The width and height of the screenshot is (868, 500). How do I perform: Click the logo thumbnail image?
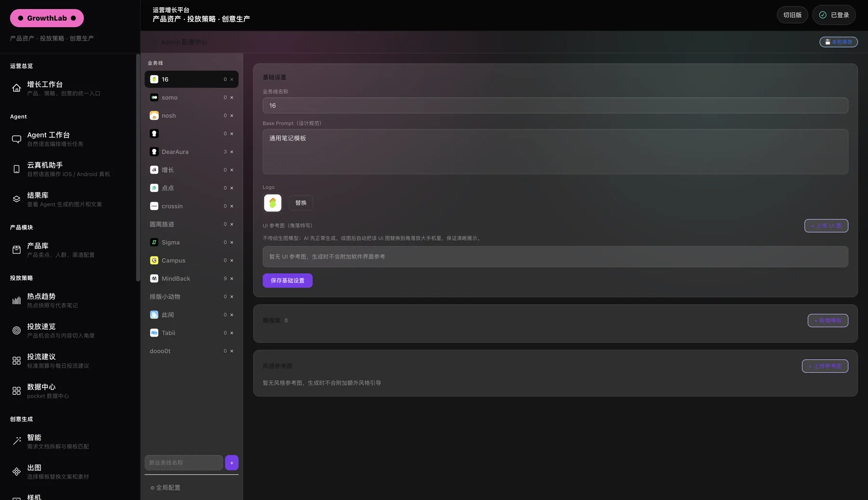273,203
